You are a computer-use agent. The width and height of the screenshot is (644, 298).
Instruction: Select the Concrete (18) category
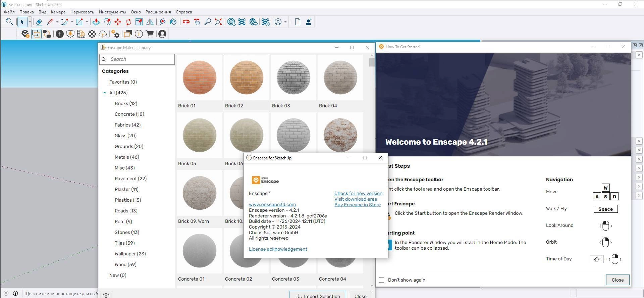[x=129, y=114]
